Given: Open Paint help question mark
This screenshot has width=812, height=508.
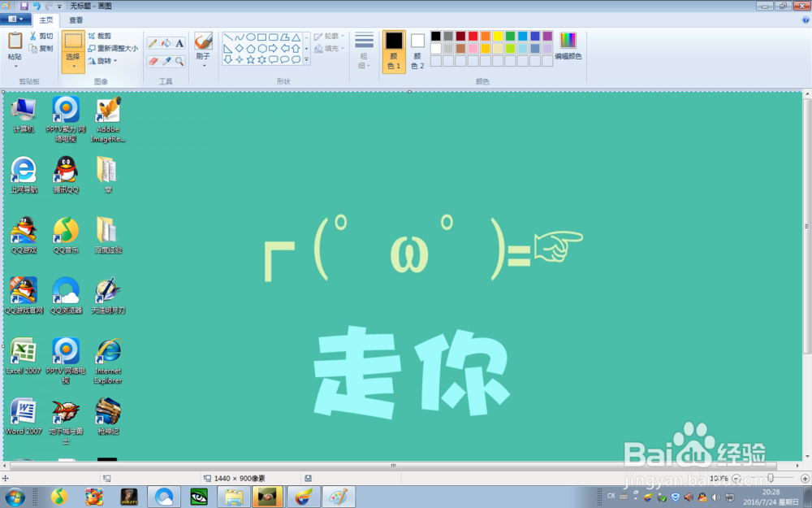Looking at the screenshot, I should tap(806, 20).
